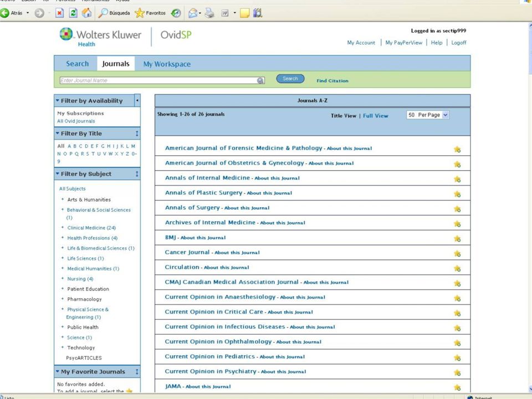Screen dimensions: 532x399
Task: Open My Account link
Action: click(x=361, y=43)
